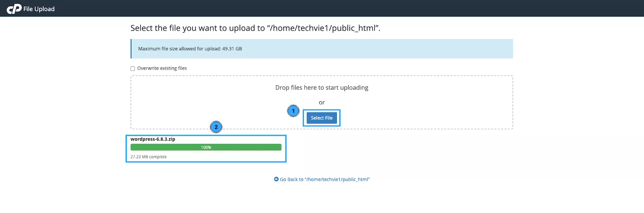
Task: Click the 100% label in progress bar
Action: click(206, 147)
